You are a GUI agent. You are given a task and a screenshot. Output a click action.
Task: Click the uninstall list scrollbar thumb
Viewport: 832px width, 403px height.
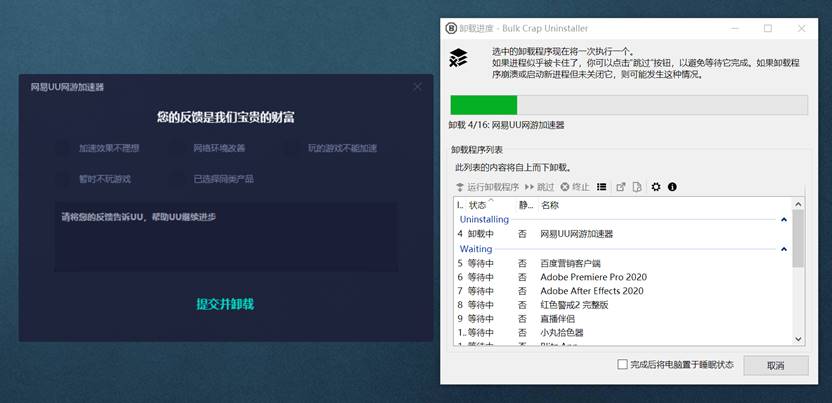(798, 238)
